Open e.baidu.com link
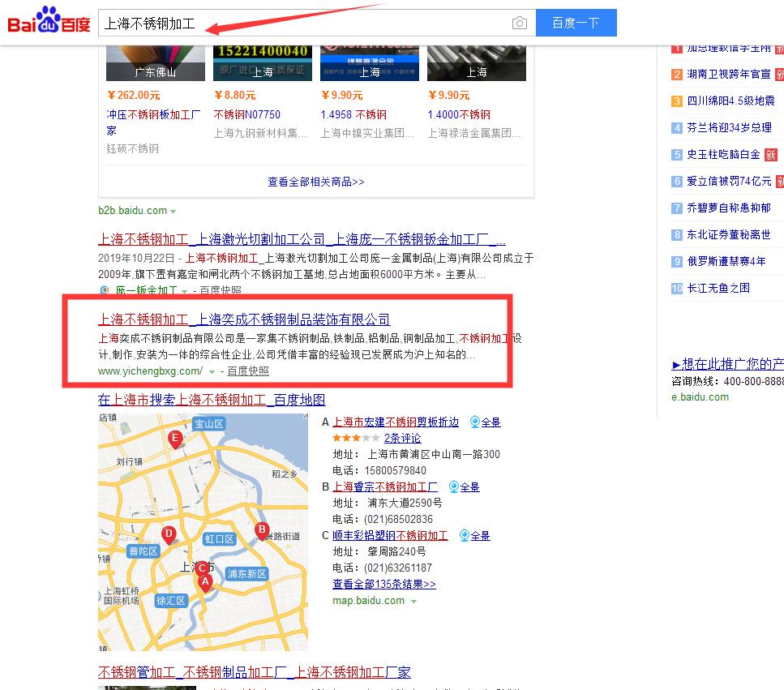The height and width of the screenshot is (690, 784). [700, 397]
